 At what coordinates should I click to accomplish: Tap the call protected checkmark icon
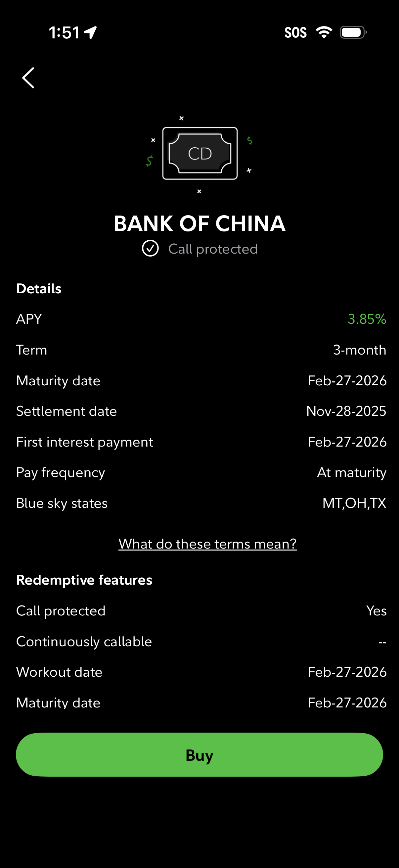(150, 249)
